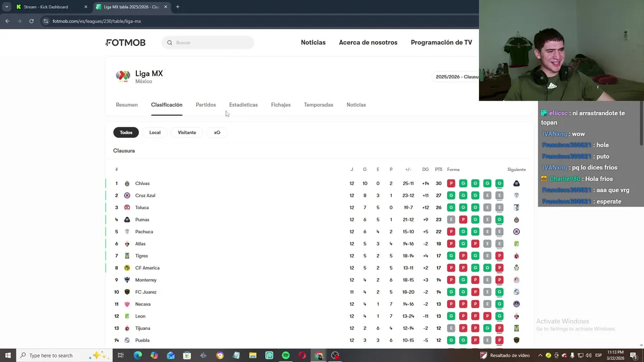Open a new browser tab with plus
Viewport: 644px width, 362px height.
[178, 7]
